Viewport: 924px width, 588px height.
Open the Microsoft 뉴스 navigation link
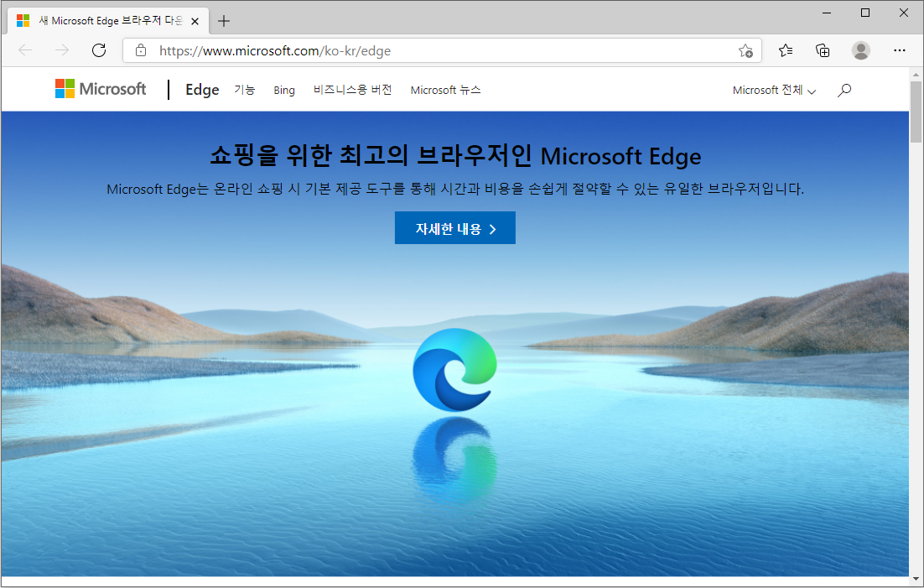point(445,90)
